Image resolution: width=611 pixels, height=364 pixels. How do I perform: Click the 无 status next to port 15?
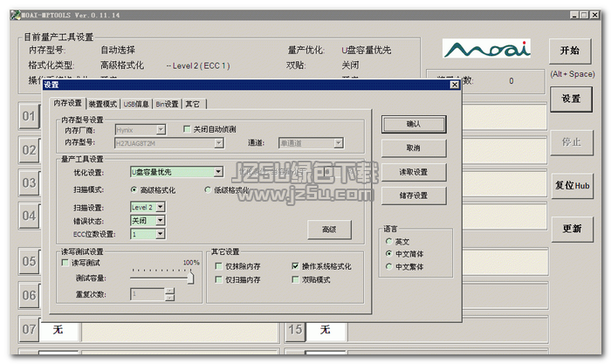(x=326, y=330)
